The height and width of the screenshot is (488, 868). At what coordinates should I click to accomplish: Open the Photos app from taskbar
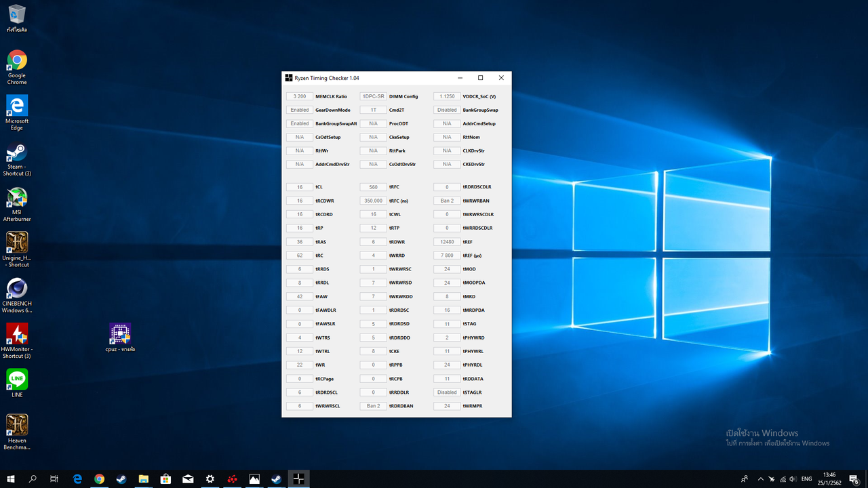(x=254, y=479)
